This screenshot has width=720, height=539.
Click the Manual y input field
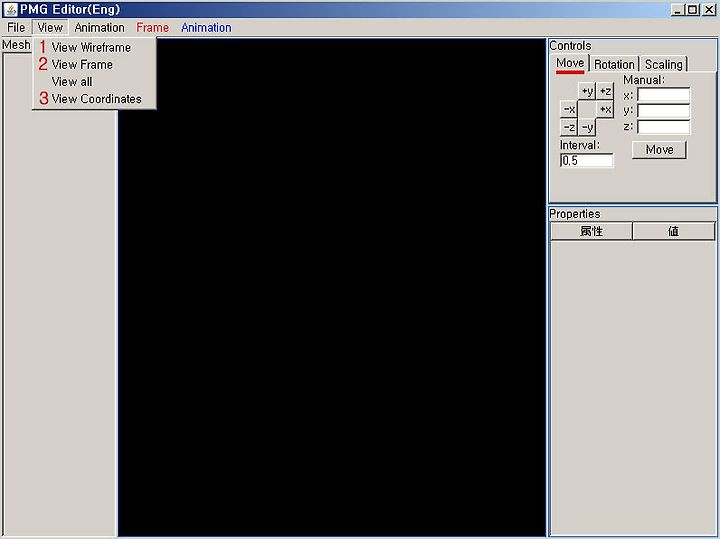pos(663,111)
